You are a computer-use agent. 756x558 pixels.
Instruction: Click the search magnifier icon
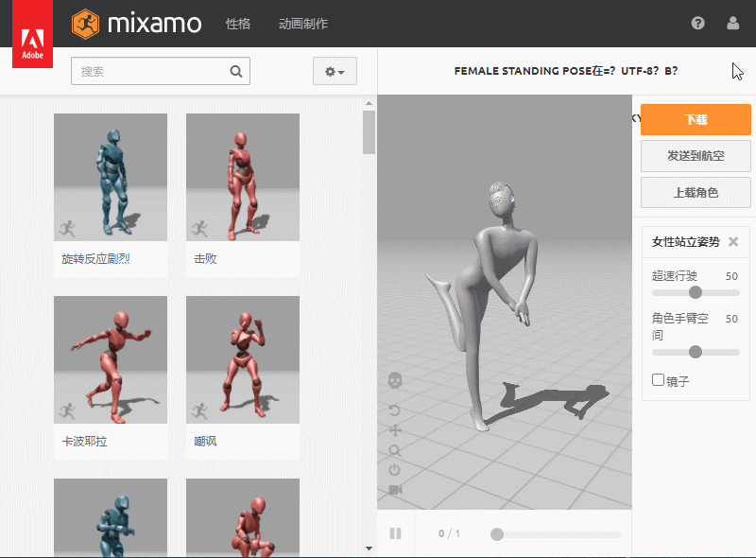pos(235,72)
